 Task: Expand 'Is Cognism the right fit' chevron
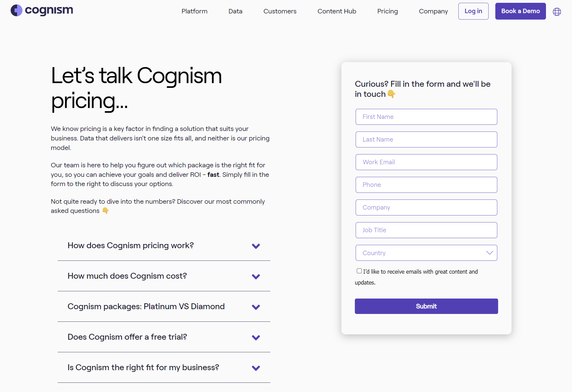click(x=256, y=368)
